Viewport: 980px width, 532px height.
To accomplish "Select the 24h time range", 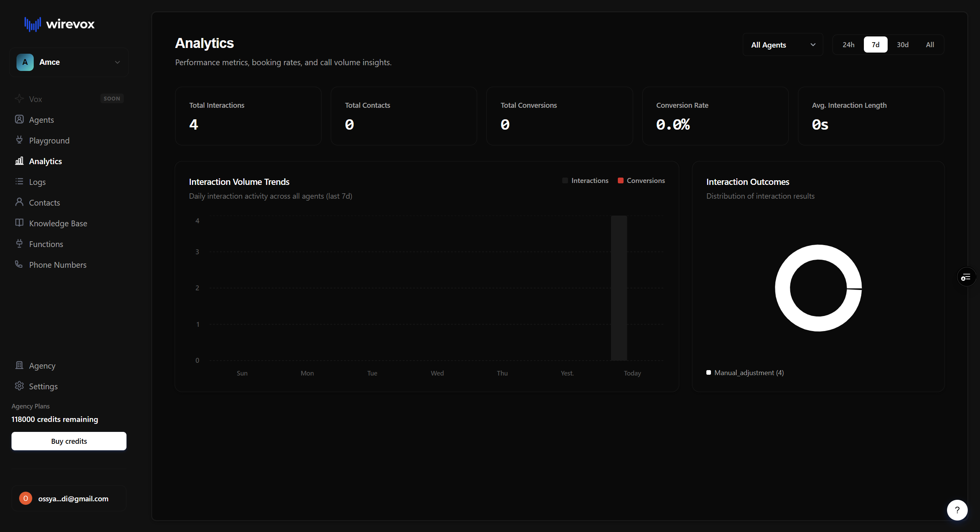I will pyautogui.click(x=848, y=45).
